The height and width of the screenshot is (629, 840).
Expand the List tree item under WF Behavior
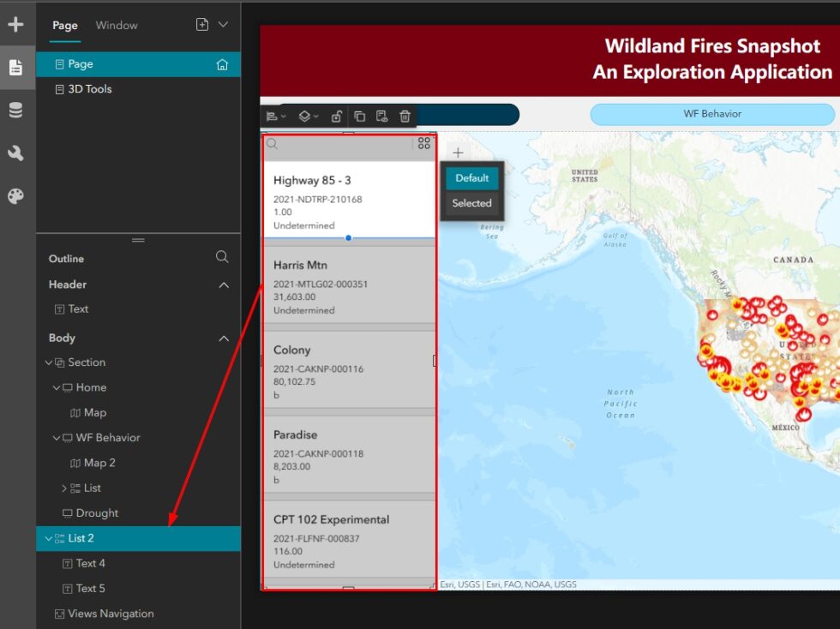[64, 488]
